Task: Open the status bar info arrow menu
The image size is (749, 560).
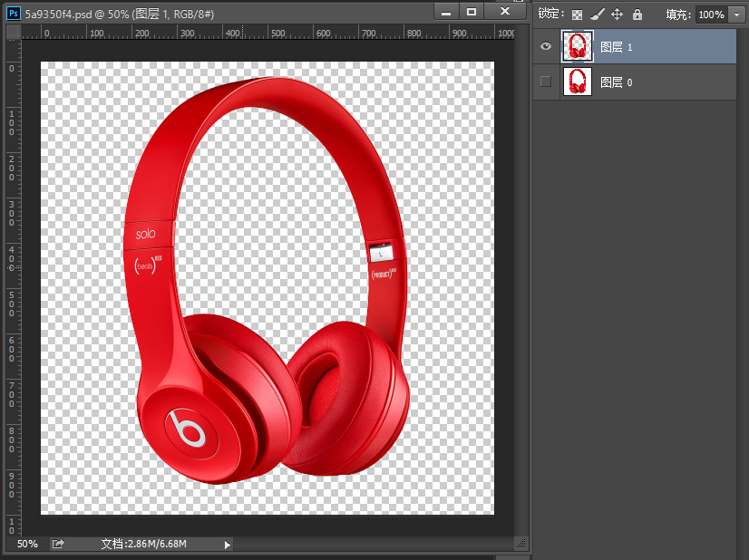Action: (228, 545)
